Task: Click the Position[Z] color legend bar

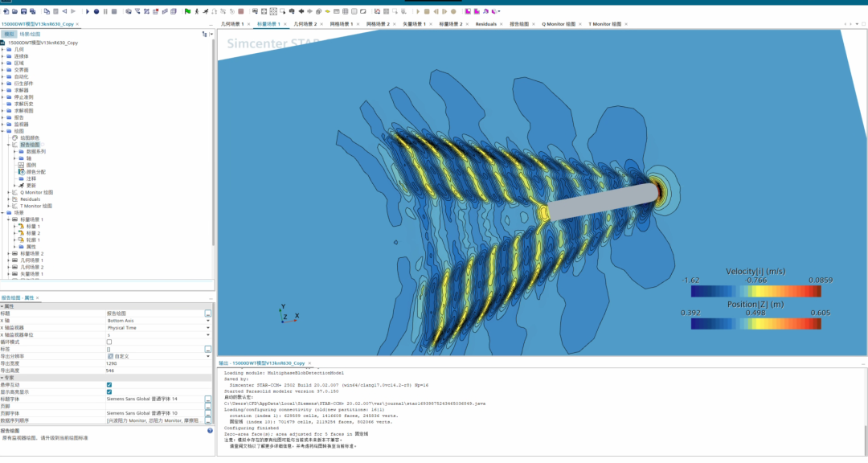Action: tap(755, 324)
